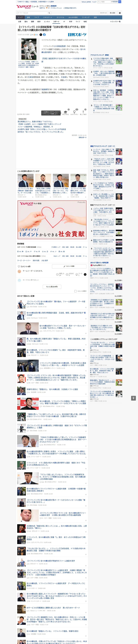This screenshot has height=644, width=138.
Task: Select the 速報 tab
Action: click(28, 17)
